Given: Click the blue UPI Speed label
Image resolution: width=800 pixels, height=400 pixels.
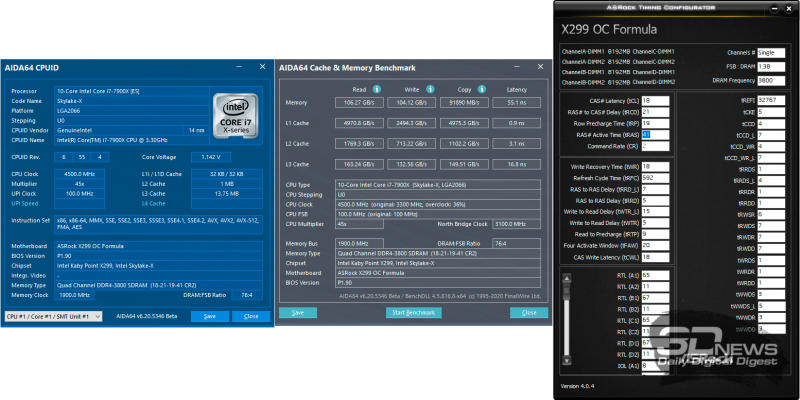Looking at the screenshot, I should click(x=24, y=204).
